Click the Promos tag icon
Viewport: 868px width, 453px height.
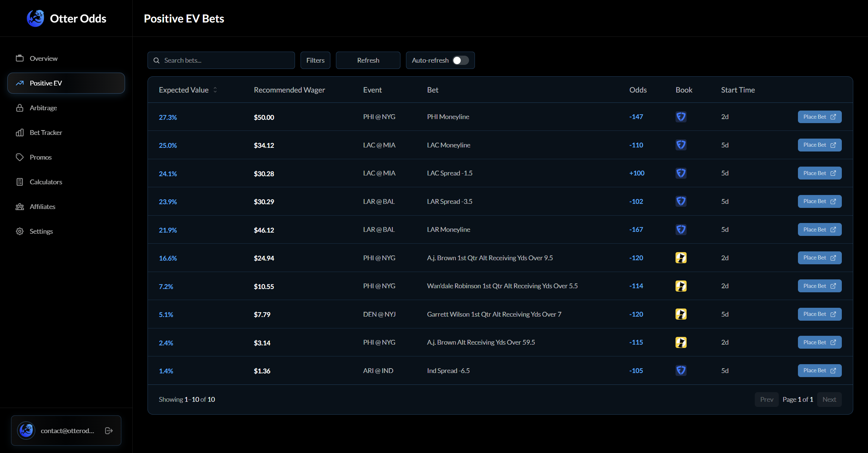click(x=20, y=157)
